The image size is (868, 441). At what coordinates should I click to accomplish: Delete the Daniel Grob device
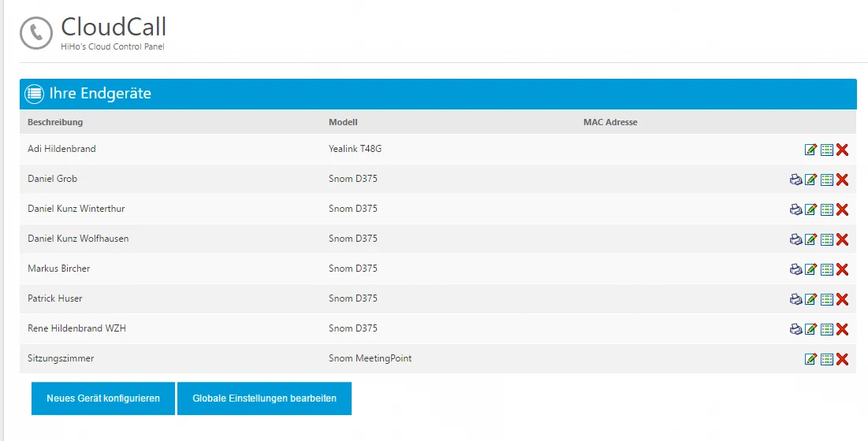click(842, 180)
